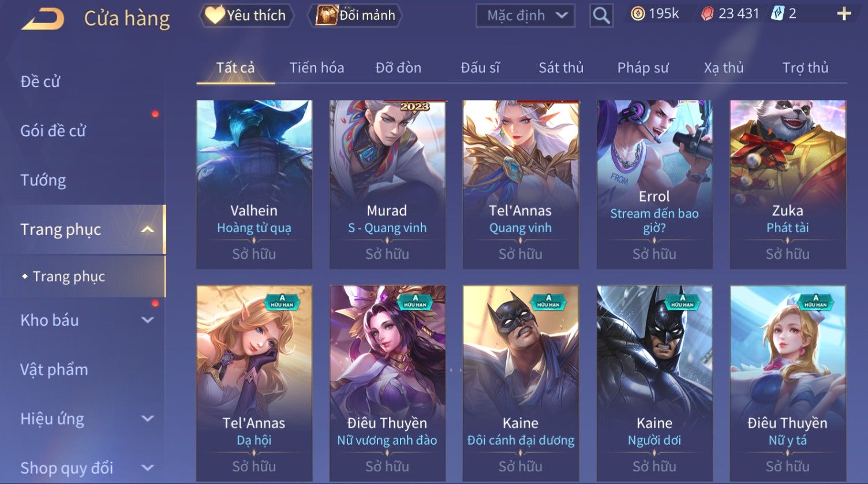The height and width of the screenshot is (484, 868).
Task: Expand the Kho báu sidebar section
Action: [x=148, y=320]
